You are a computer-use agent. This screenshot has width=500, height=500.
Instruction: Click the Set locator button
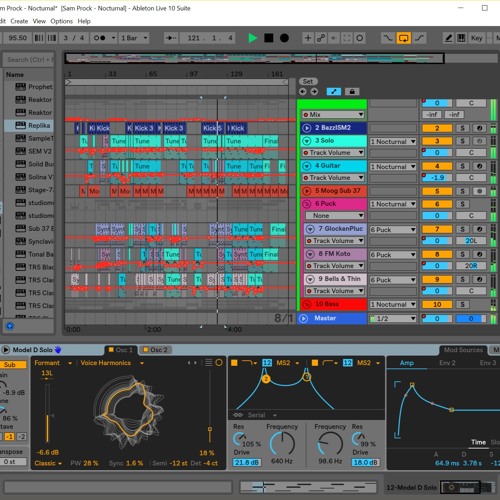point(308,81)
